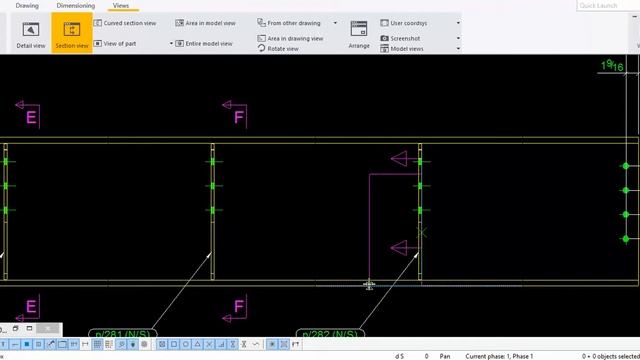Click the objects selected status text

tap(611, 356)
